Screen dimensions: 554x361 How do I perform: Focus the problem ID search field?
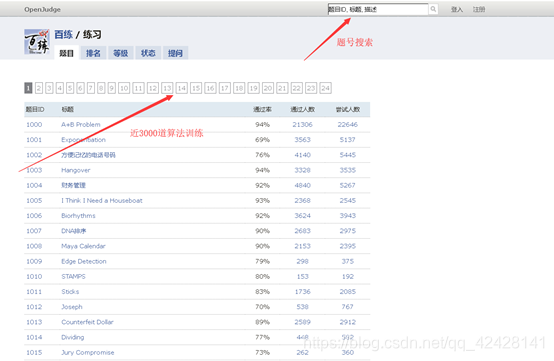tap(378, 9)
